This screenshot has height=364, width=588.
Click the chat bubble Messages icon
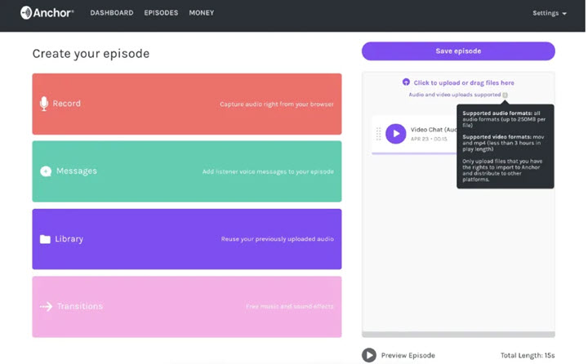46,171
